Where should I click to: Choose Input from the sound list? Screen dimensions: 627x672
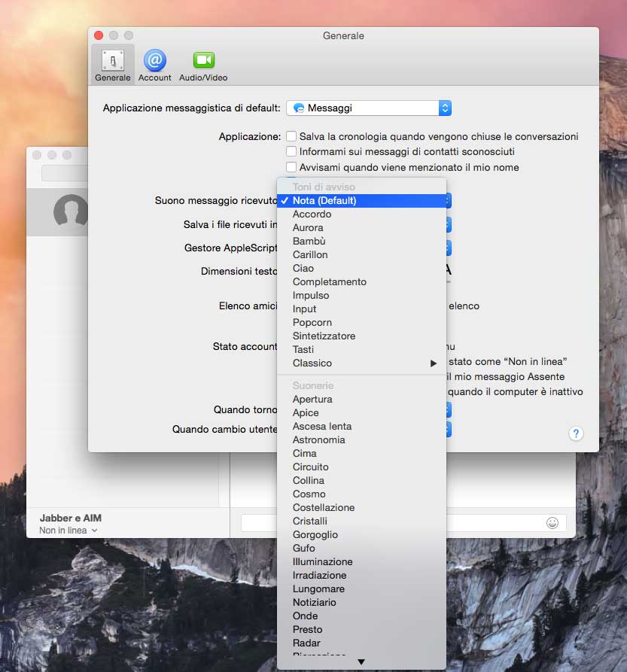coord(361,309)
